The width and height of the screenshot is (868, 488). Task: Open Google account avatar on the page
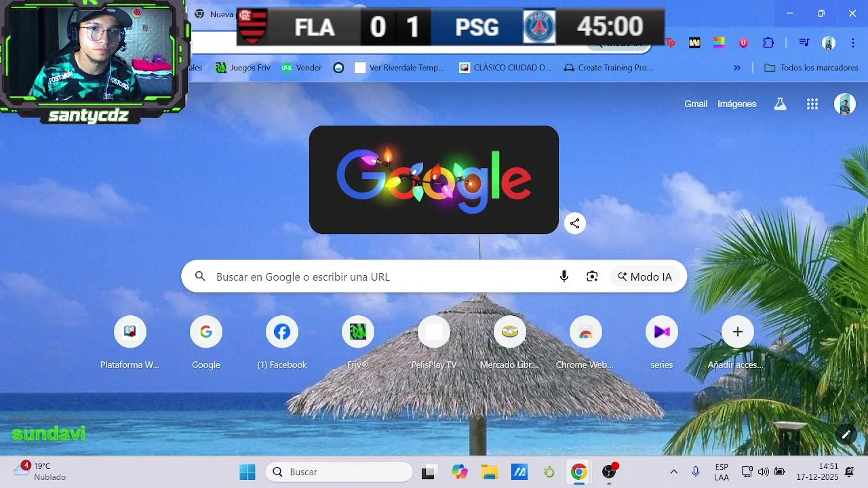point(844,104)
